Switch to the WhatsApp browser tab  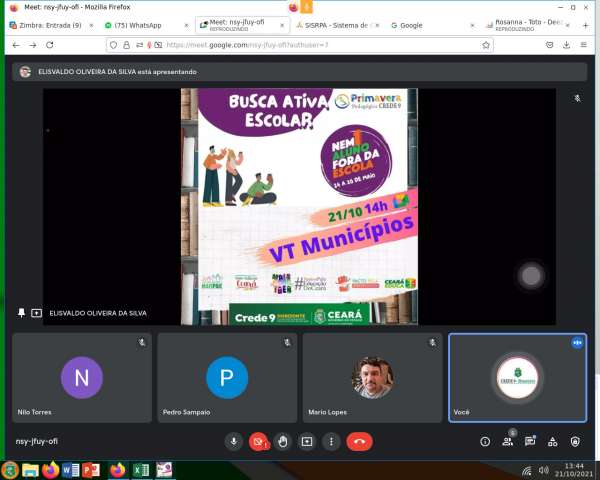coord(140,25)
